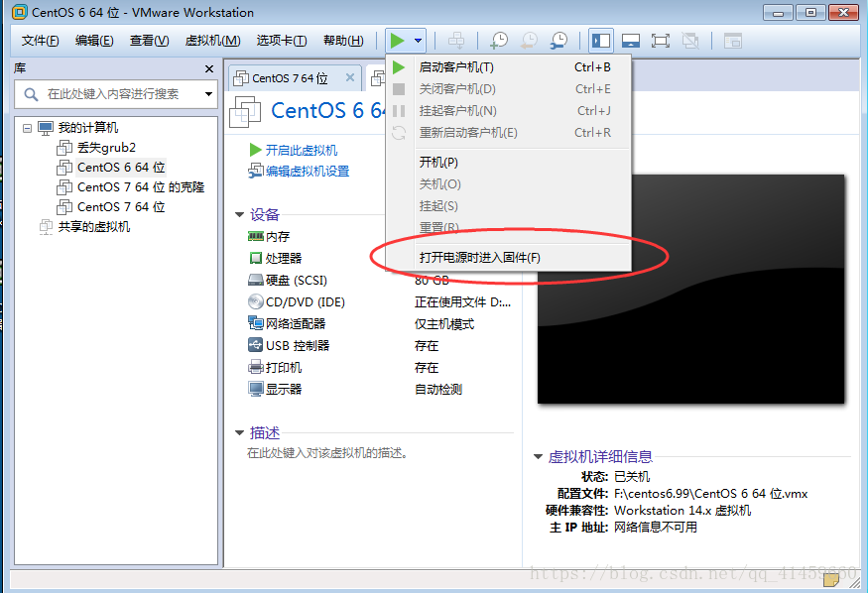Click the description text field 在此处键入对该虚拟机的描述

pos(327,453)
